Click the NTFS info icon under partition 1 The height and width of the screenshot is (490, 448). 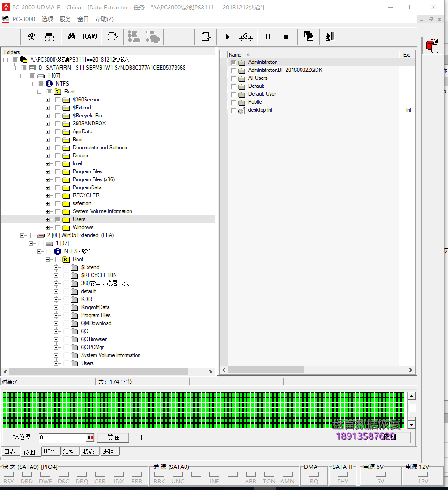(x=49, y=84)
